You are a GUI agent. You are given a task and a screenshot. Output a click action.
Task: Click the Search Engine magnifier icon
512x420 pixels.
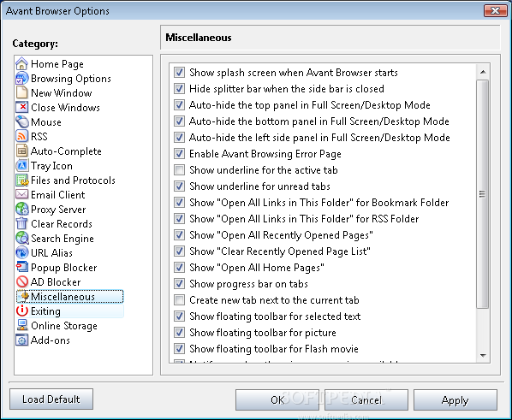pyautogui.click(x=22, y=238)
